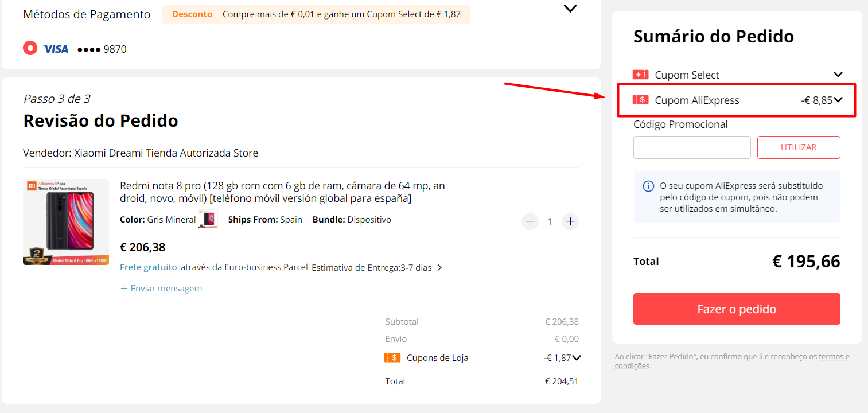Click Enviar mensagem to the seller
868x413 pixels.
click(161, 289)
